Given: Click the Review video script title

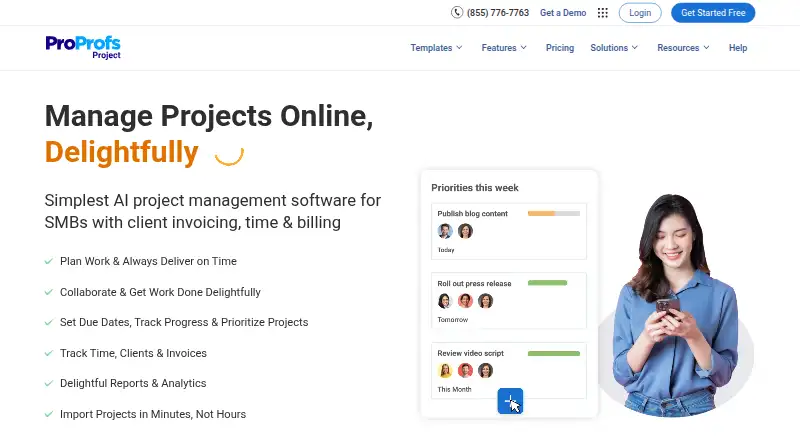Looking at the screenshot, I should (x=470, y=353).
